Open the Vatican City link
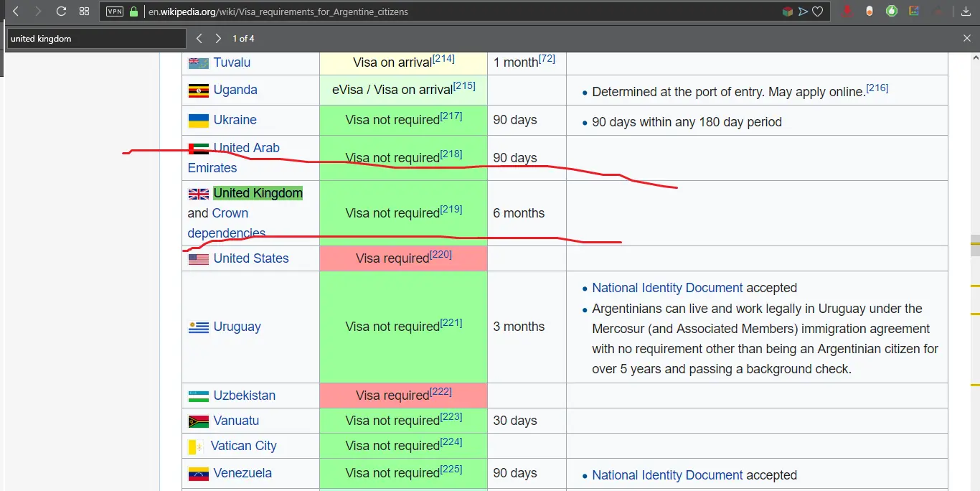 tap(243, 446)
